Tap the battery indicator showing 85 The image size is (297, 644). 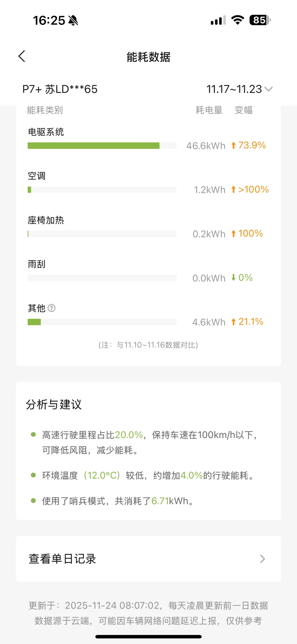260,20
